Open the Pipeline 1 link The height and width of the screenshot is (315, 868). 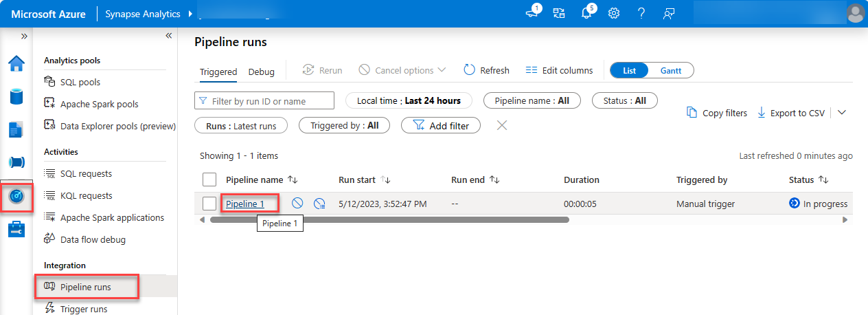245,204
